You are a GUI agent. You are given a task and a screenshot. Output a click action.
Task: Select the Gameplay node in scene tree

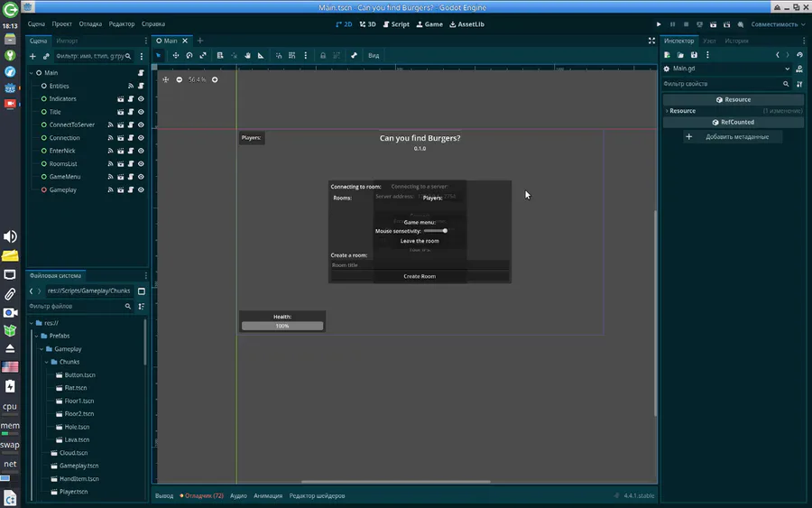(x=62, y=190)
